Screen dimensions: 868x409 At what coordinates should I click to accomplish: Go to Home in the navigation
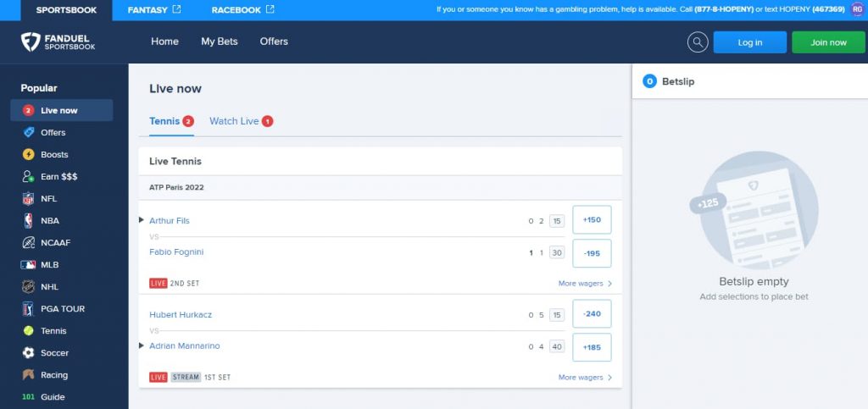point(165,41)
